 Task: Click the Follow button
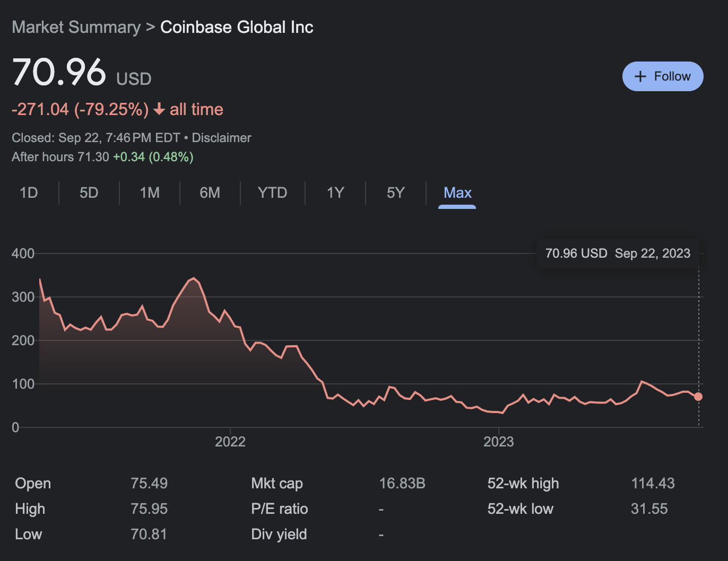click(662, 76)
